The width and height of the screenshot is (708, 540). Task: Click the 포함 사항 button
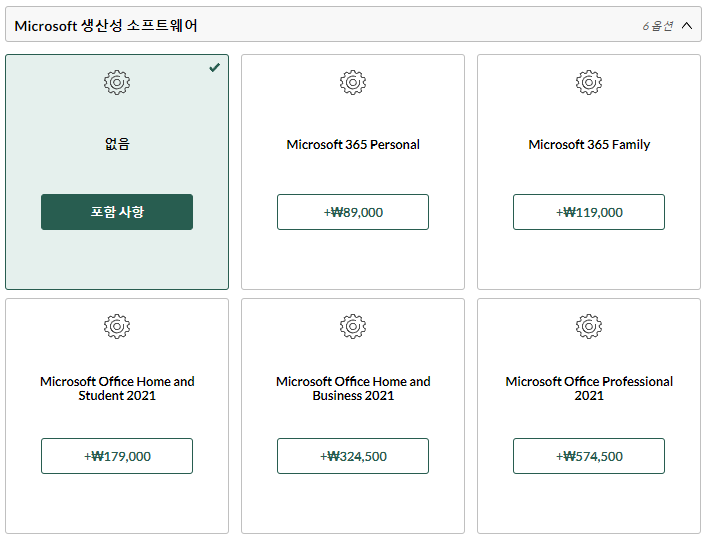(117, 212)
